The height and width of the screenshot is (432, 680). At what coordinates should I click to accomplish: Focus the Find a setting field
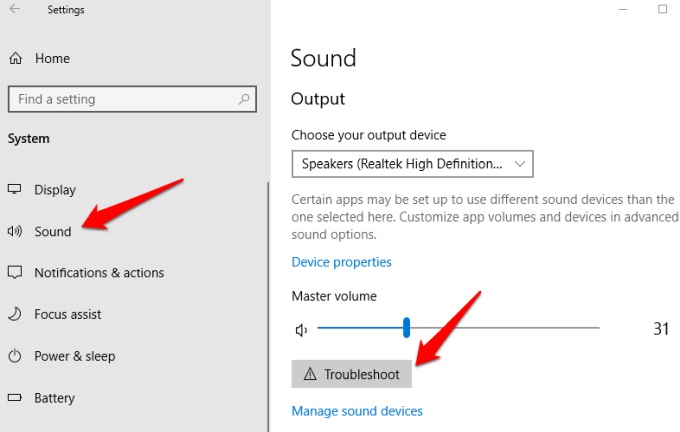coord(120,99)
